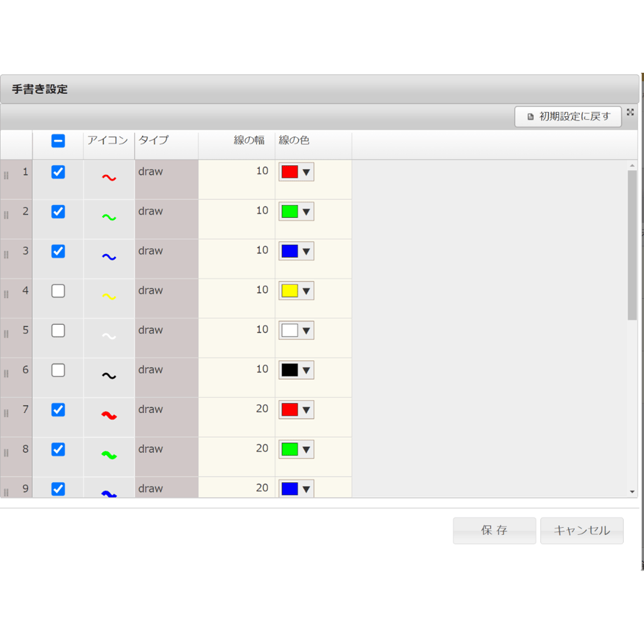Click the line width value in row 8
The height and width of the screenshot is (644, 644).
pos(262,448)
